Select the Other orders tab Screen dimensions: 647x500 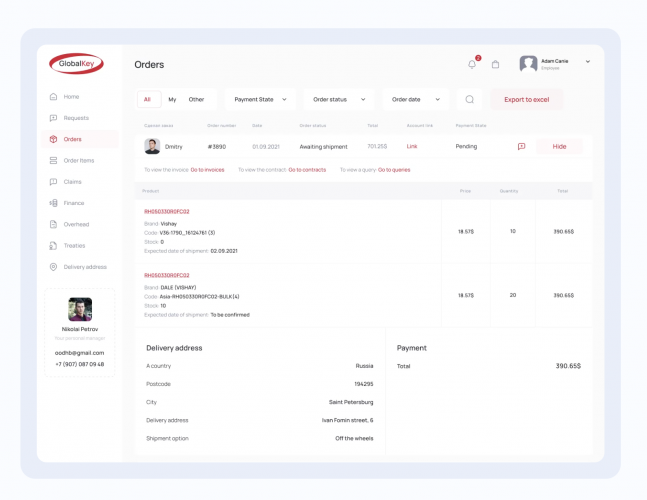(x=196, y=99)
